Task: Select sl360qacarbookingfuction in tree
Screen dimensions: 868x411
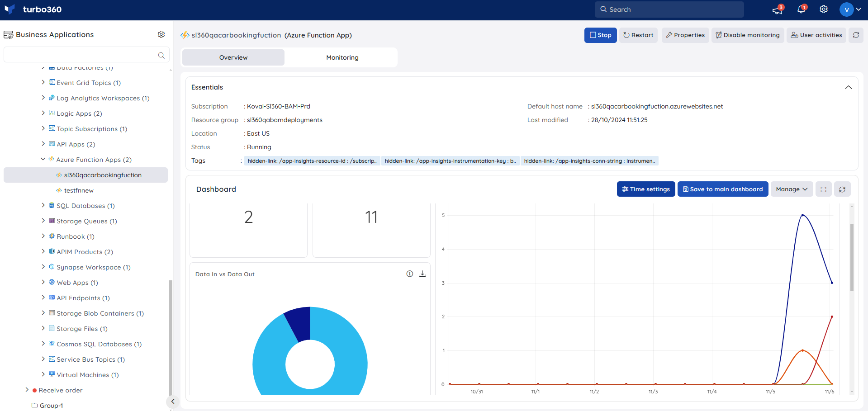Action: coord(85,175)
